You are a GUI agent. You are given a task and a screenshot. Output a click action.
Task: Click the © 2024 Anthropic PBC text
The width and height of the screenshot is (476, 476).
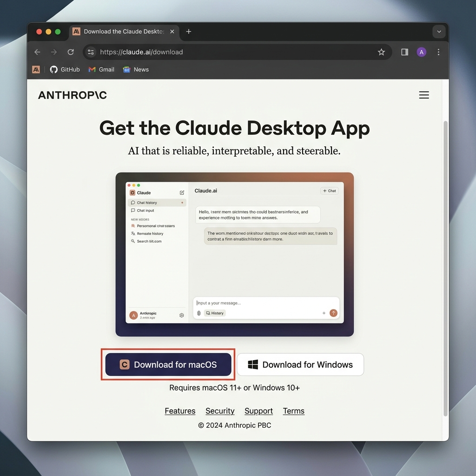[235, 425]
